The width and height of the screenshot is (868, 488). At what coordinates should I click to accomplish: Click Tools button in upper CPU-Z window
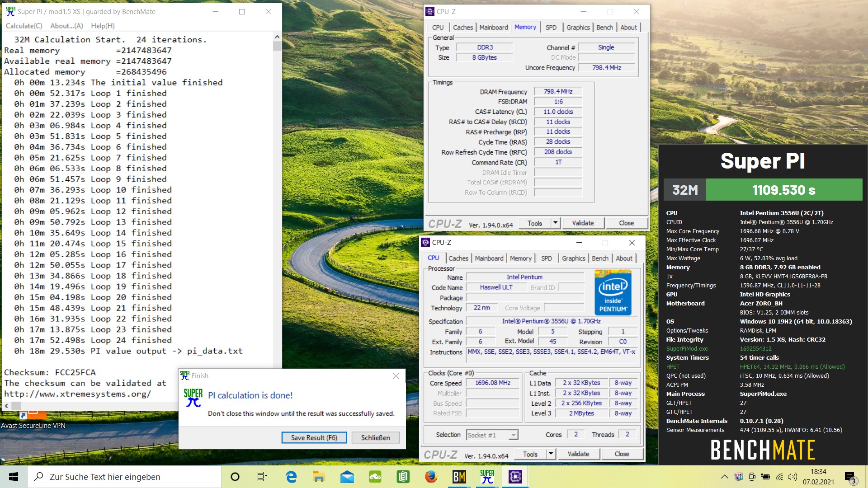pos(534,223)
